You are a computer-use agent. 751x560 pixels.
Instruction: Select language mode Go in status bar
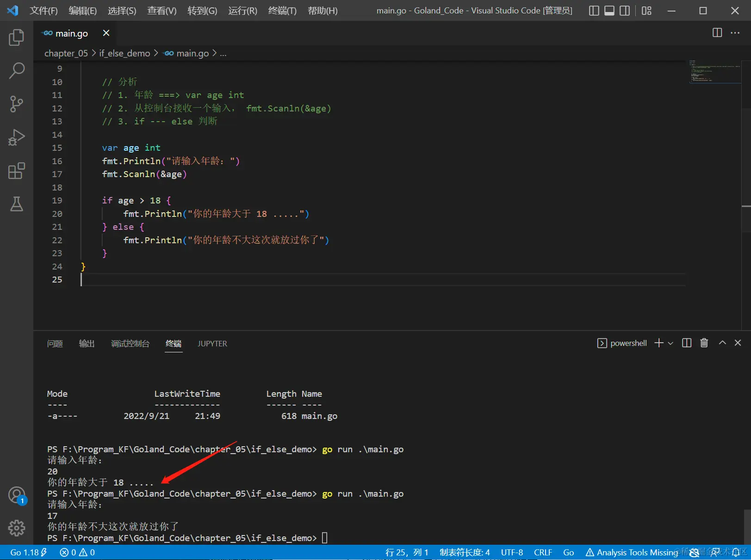click(x=568, y=552)
